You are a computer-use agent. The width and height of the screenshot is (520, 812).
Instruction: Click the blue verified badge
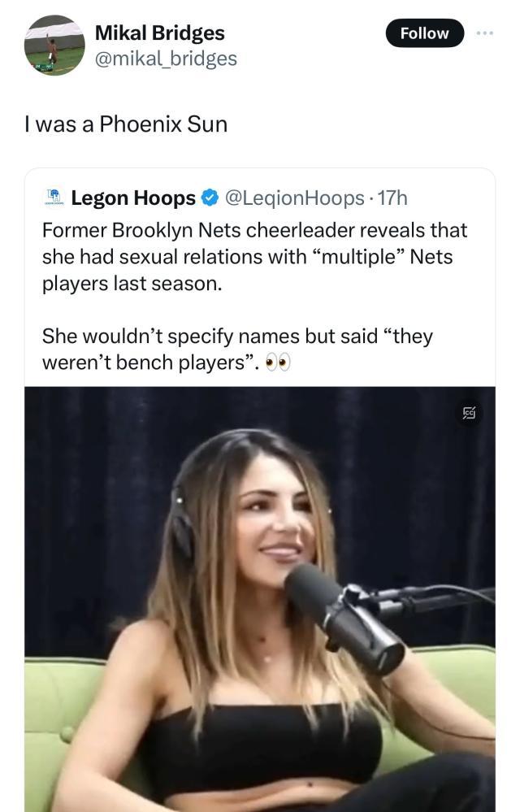tap(209, 198)
